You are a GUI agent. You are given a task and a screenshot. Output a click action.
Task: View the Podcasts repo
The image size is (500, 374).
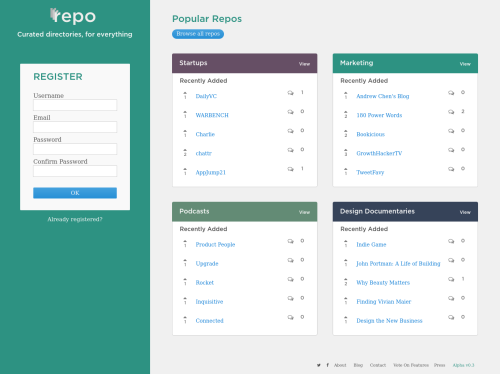[x=304, y=212]
